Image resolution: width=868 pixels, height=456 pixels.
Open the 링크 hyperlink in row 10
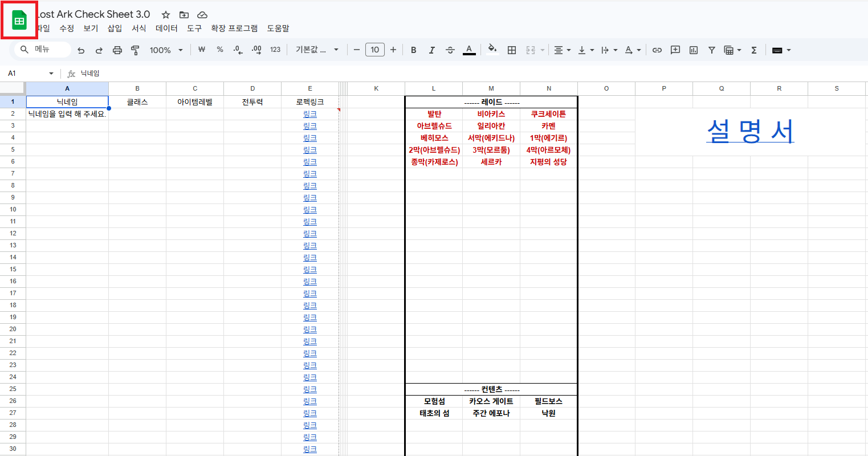310,210
